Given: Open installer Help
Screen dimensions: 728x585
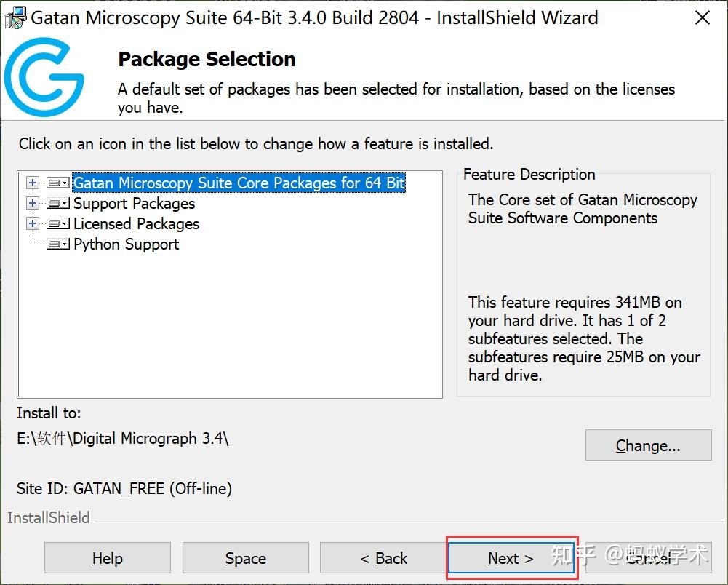Looking at the screenshot, I should tap(107, 558).
